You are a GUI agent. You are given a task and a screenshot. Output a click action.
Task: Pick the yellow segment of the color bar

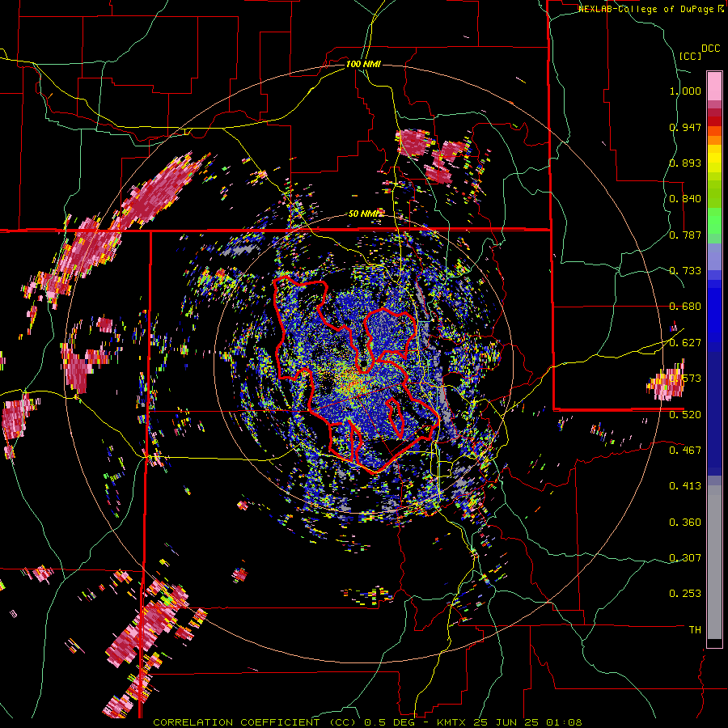pos(714,159)
